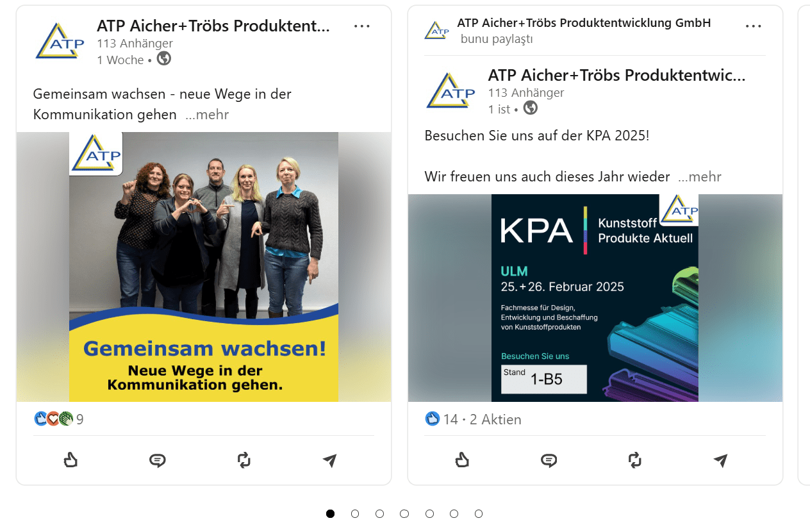The height and width of the screenshot is (532, 810).
Task: Repost the KPA 2025 post
Action: point(634,460)
